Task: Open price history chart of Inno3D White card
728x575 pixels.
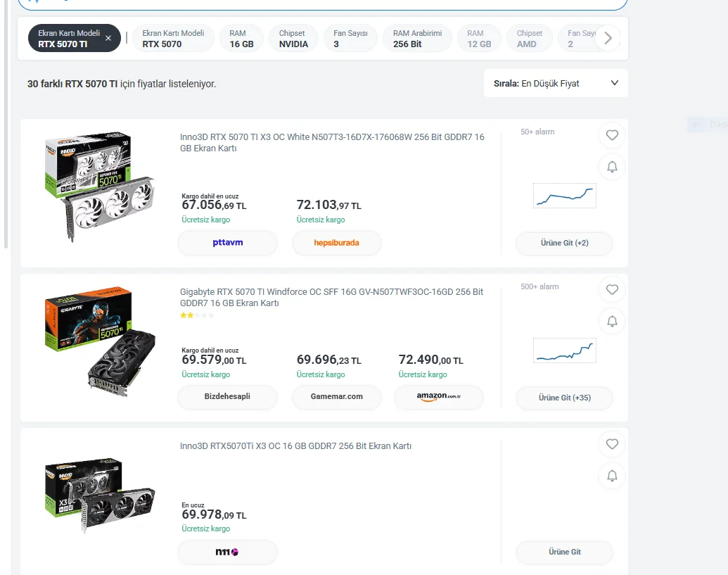Action: [565, 196]
